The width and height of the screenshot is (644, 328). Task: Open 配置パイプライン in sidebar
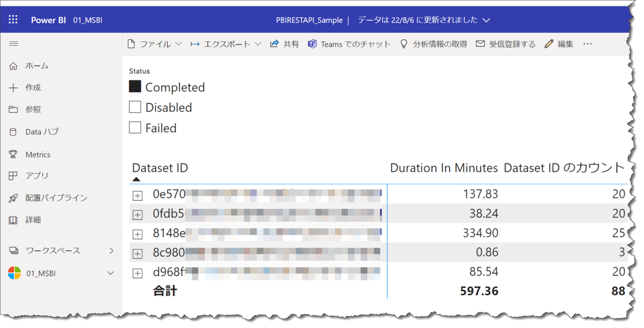pos(56,198)
